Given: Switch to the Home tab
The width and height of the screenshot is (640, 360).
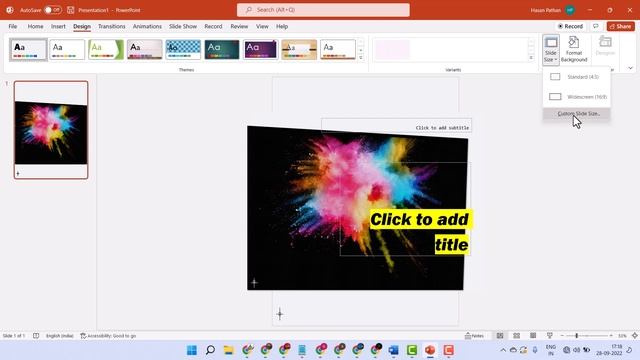Looking at the screenshot, I should (36, 27).
